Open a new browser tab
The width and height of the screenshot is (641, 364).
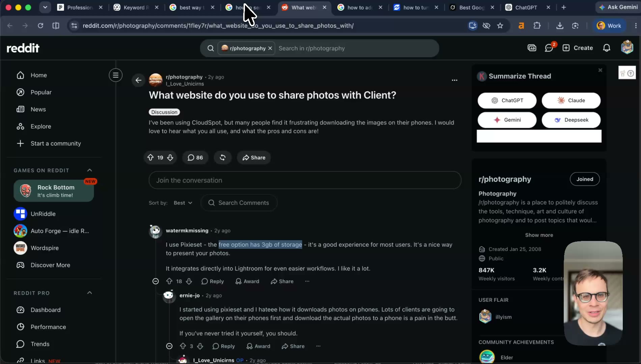tap(563, 7)
